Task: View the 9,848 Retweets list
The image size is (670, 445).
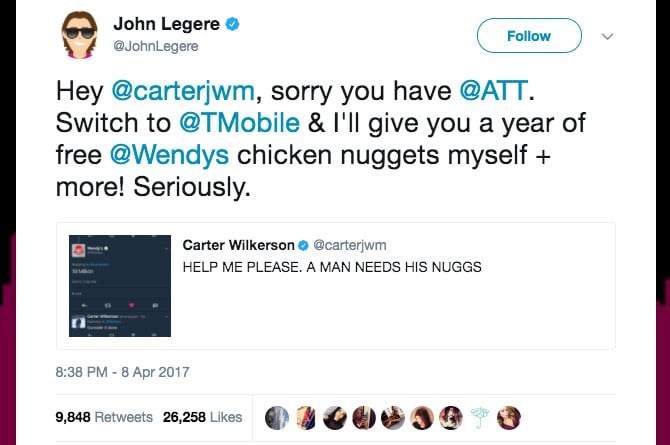Action: pos(104,417)
